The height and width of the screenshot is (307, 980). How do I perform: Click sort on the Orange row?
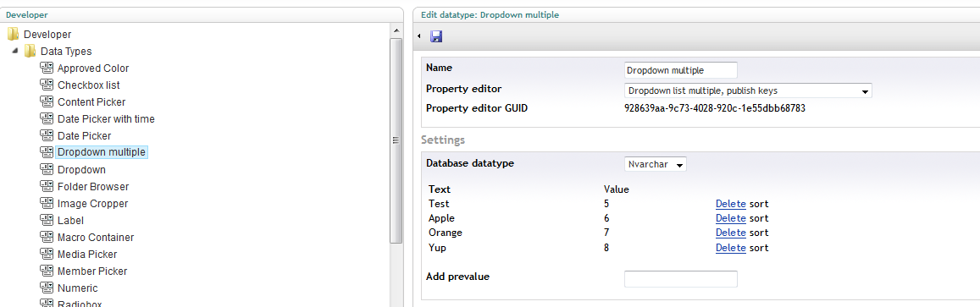(x=759, y=233)
